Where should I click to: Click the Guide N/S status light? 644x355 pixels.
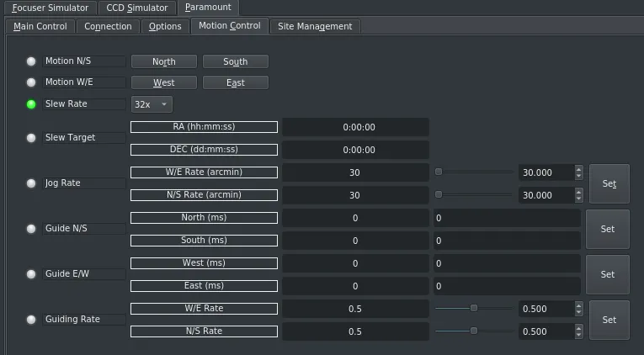coord(31,229)
